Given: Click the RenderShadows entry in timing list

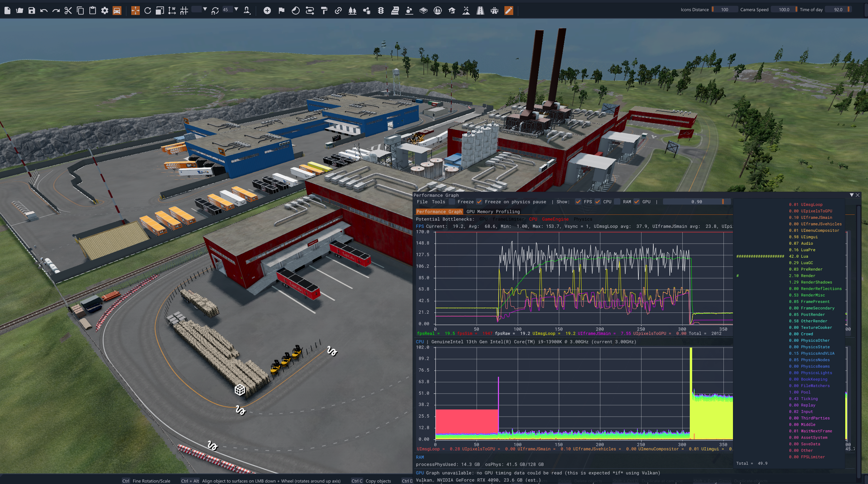Looking at the screenshot, I should click(x=811, y=282).
